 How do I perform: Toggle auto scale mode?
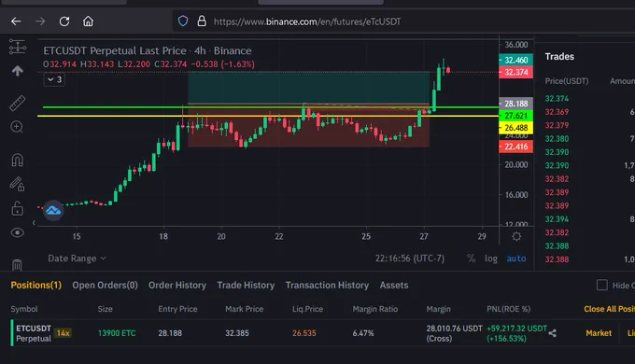515,259
